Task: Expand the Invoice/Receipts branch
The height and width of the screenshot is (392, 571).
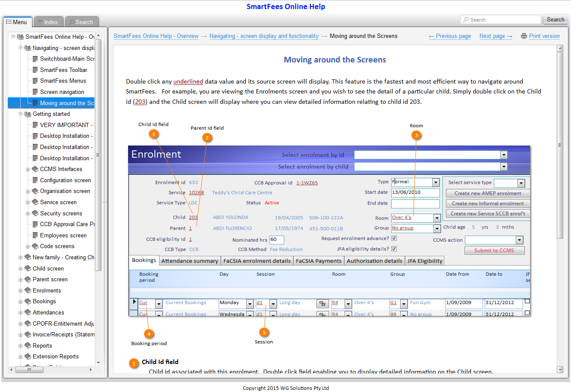Action: coord(21,334)
